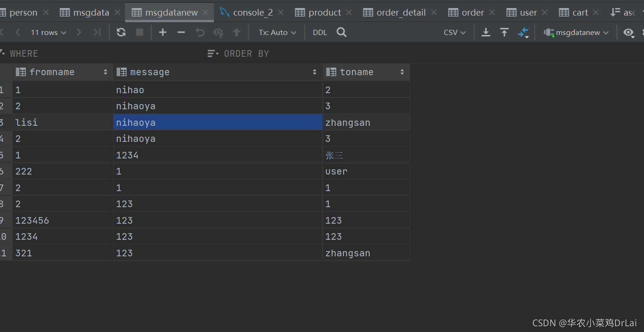
Task: Open the Tx: Auto transaction mode dropdown
Action: tap(278, 32)
